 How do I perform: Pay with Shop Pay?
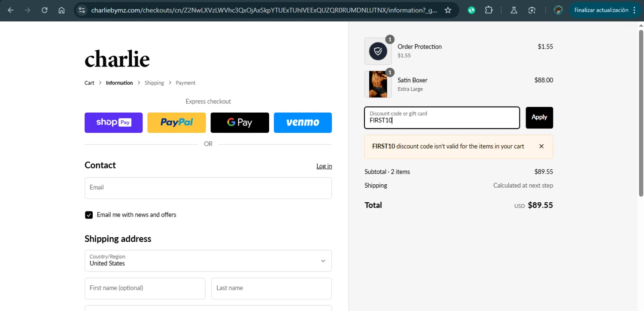pyautogui.click(x=113, y=122)
